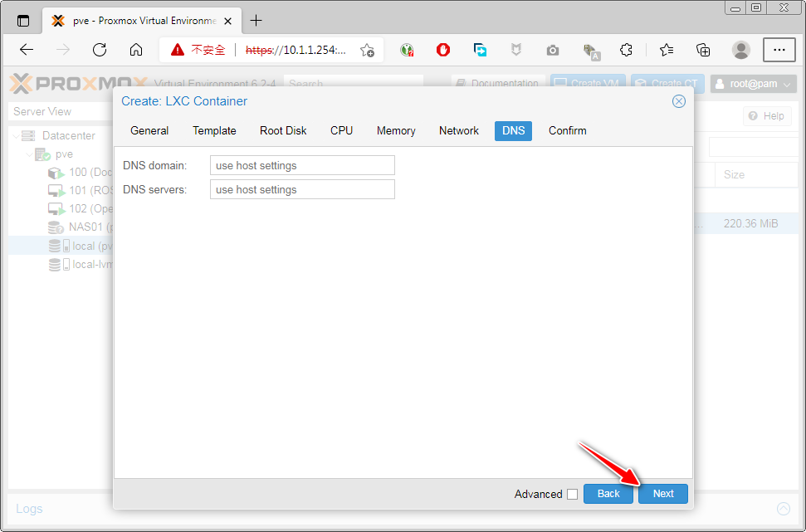Open the browser Collections icon

click(703, 50)
